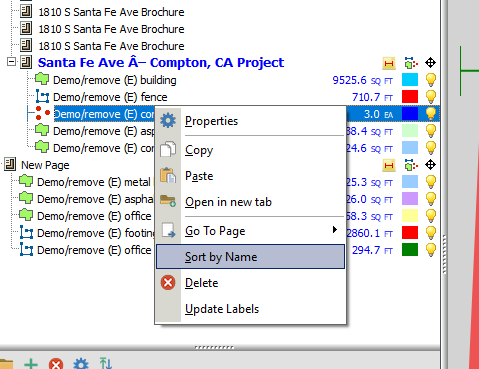Toggle lightbulb visibility for the 294.7 FT office item
This screenshot has width=479, height=369.
tap(431, 250)
